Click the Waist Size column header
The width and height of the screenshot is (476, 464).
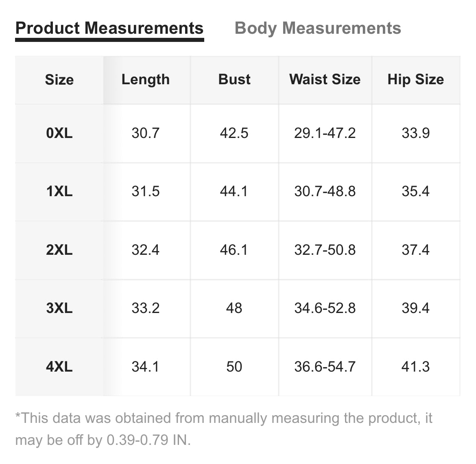point(325,80)
